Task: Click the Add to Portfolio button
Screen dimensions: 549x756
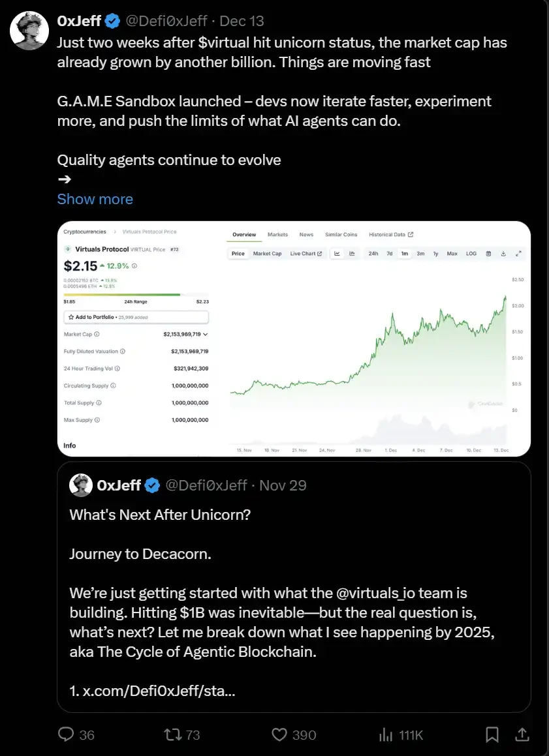Action: point(136,317)
